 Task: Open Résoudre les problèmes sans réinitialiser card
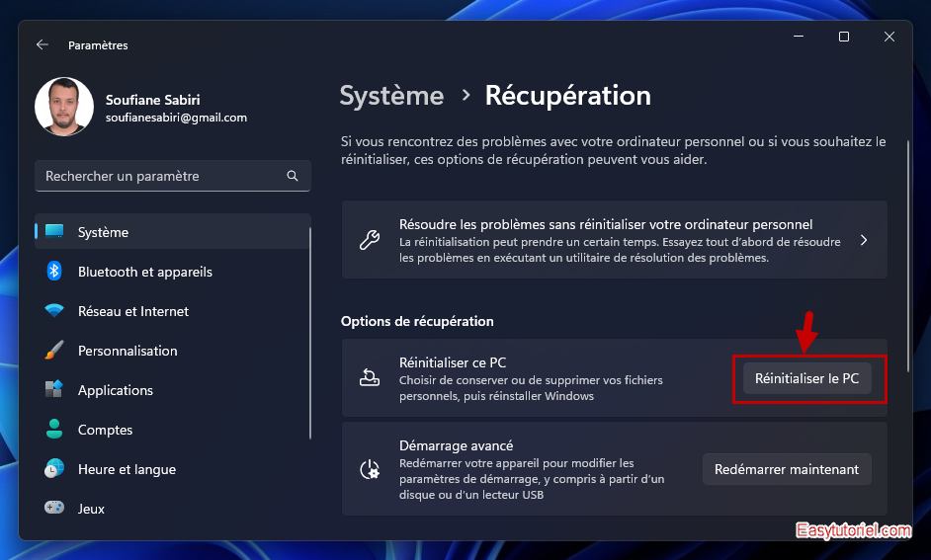(x=615, y=240)
